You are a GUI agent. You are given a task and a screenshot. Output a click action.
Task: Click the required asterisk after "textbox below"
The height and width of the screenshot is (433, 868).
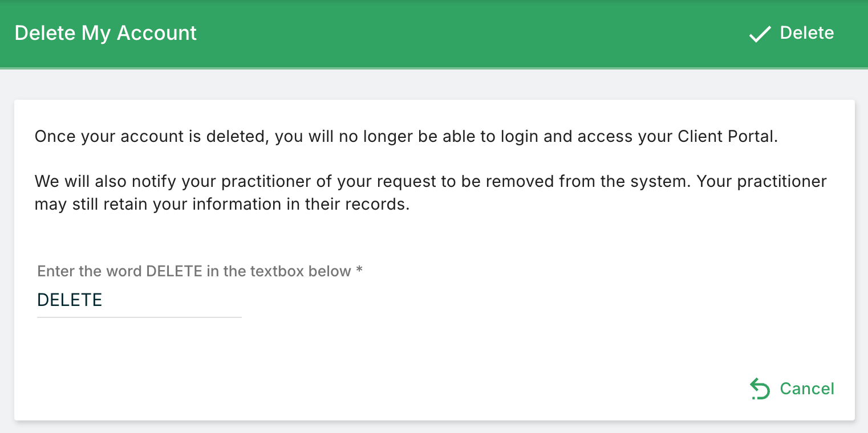pyautogui.click(x=359, y=271)
